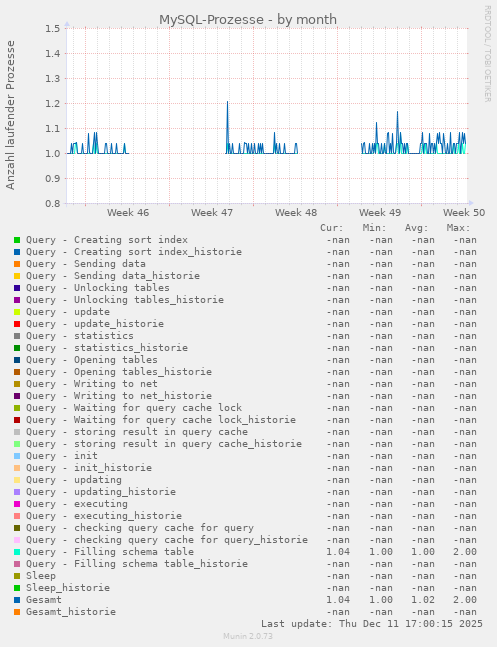Click 'storing result in query cache_historie' label
The width and height of the screenshot is (497, 647).
click(x=188, y=444)
